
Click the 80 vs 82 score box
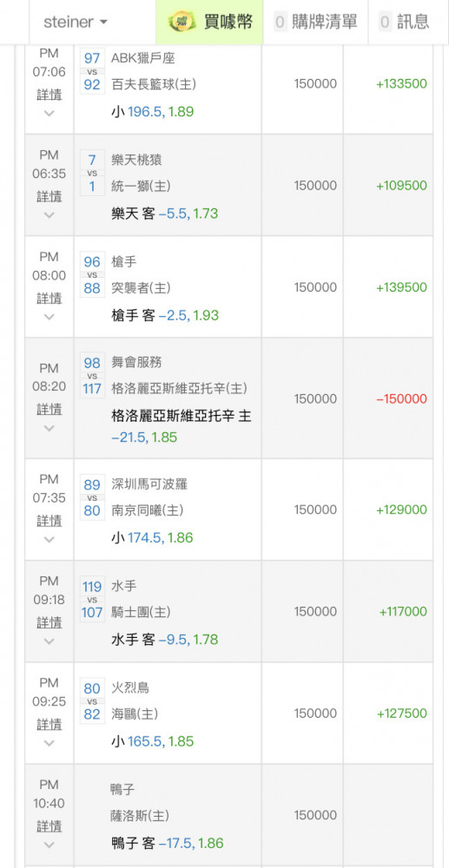tap(92, 701)
